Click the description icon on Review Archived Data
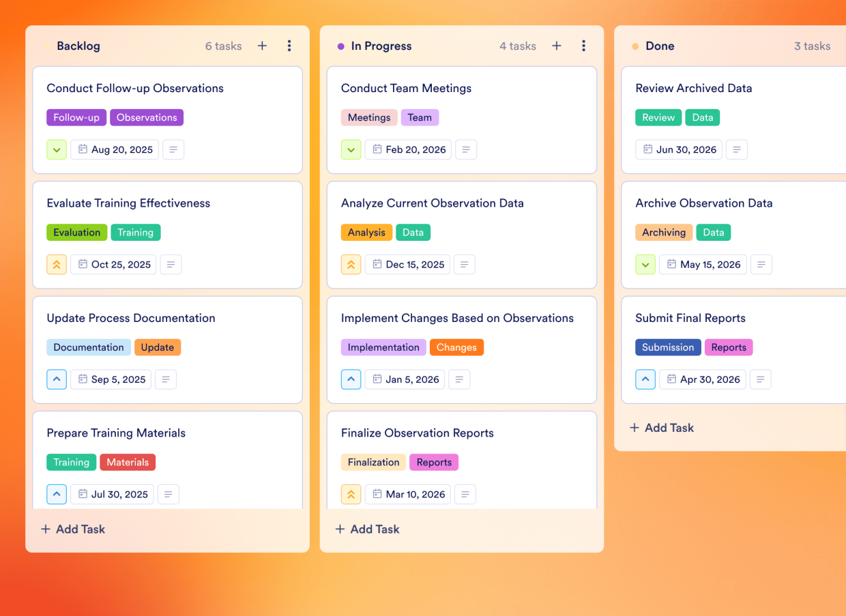The width and height of the screenshot is (846, 616). (737, 149)
